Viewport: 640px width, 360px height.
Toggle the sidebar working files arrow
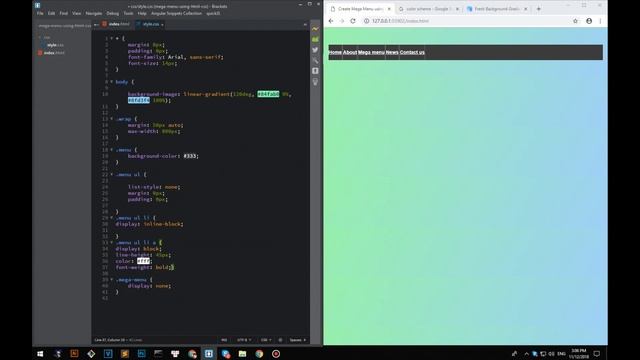(x=96, y=24)
